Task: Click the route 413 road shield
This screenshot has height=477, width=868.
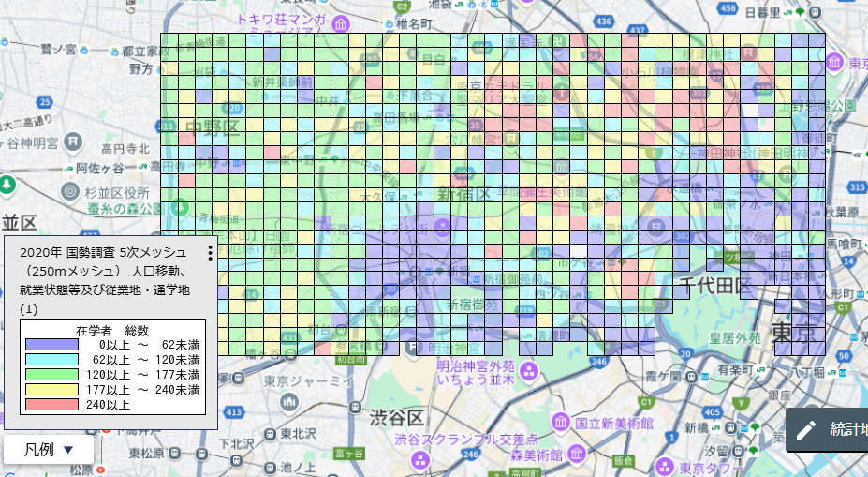Action: click(233, 411)
